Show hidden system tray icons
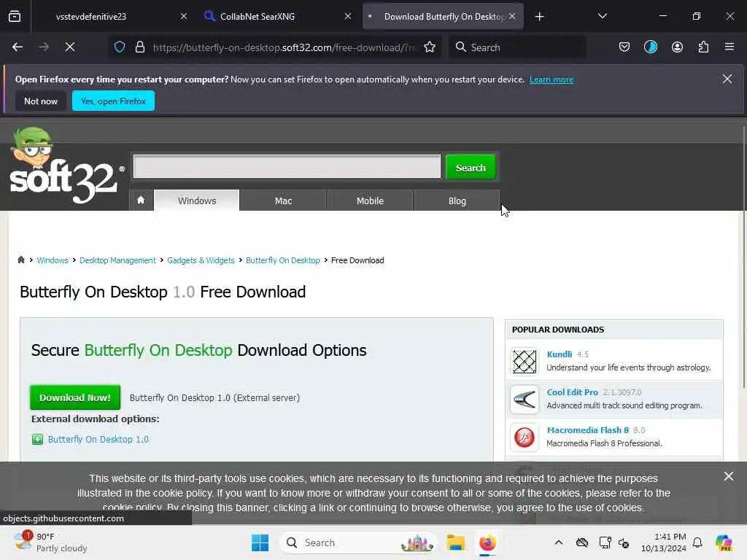The width and height of the screenshot is (747, 560). pyautogui.click(x=559, y=542)
